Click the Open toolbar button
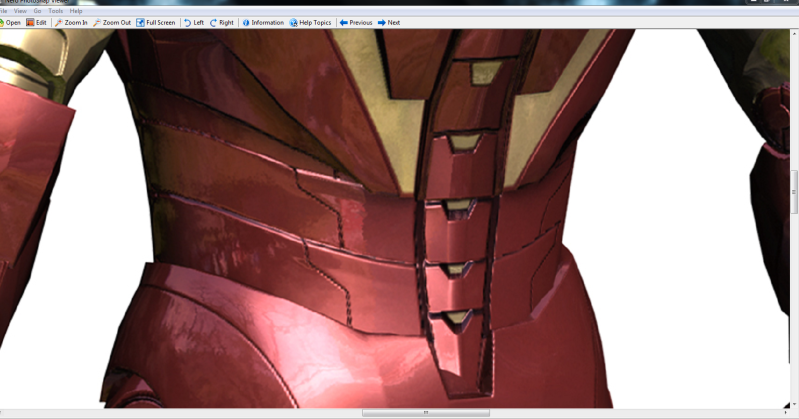The width and height of the screenshot is (799, 419). coord(10,22)
